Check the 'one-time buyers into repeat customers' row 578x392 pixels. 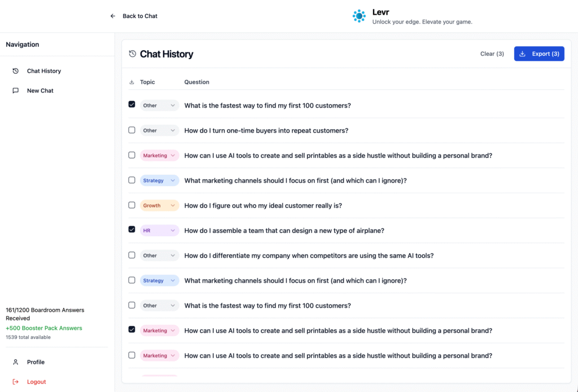(132, 130)
